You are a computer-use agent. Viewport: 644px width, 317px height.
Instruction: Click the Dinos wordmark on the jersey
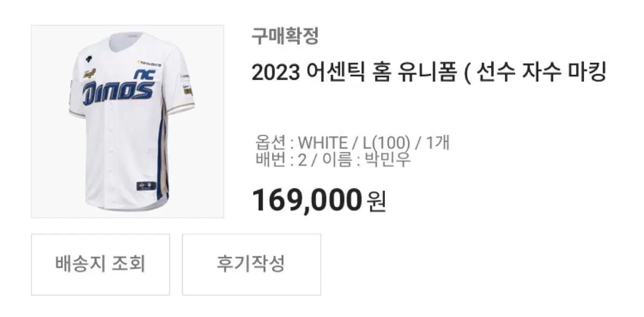(x=118, y=92)
